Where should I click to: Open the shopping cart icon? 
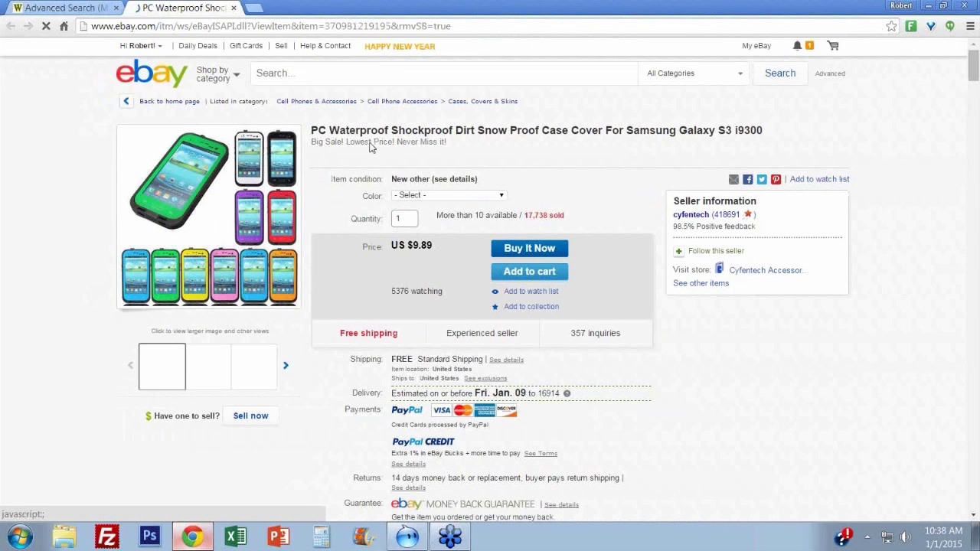[x=833, y=46]
